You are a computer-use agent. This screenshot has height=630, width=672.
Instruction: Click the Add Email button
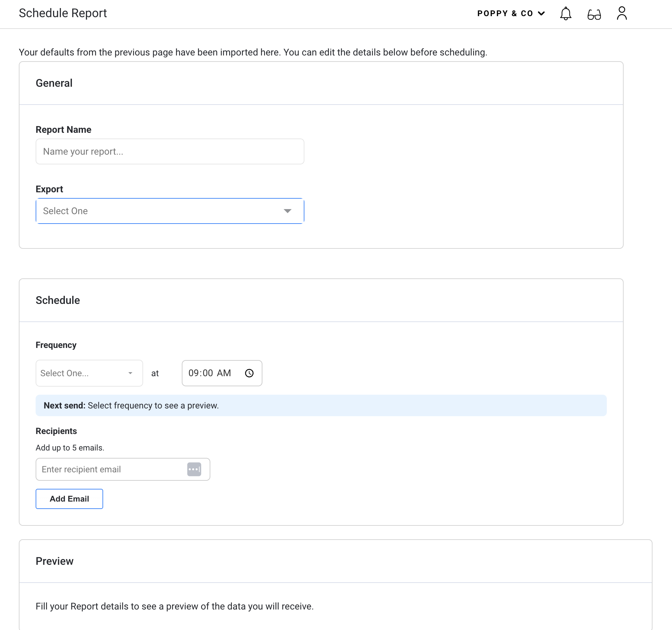click(69, 499)
